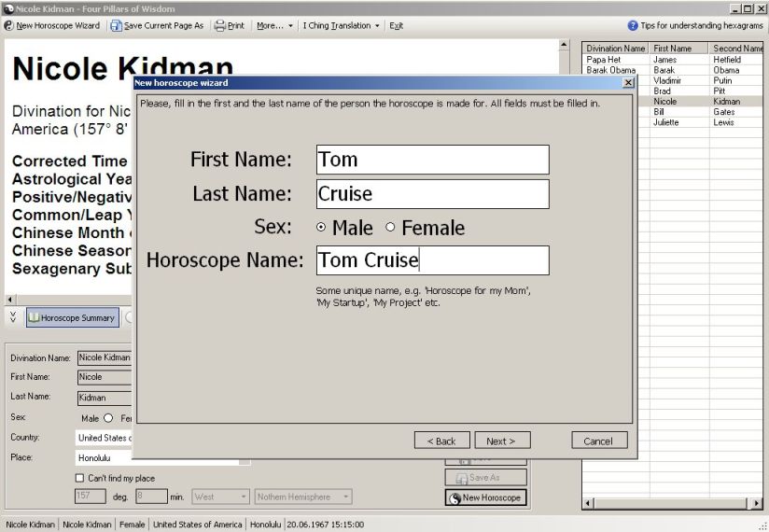Click the New Horoscope button
This screenshot has width=769, height=532.
point(486,497)
